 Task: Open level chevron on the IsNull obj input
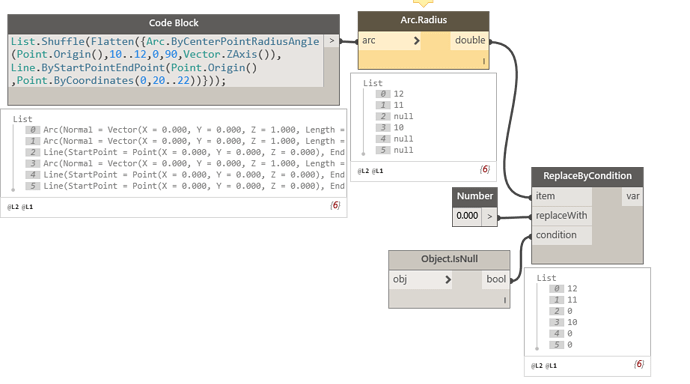pos(448,279)
